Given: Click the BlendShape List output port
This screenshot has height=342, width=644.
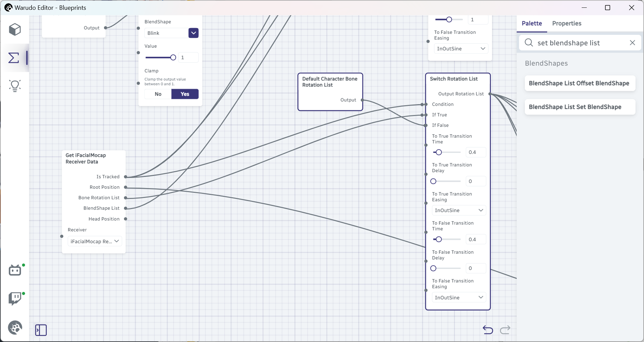Looking at the screenshot, I should point(126,208).
